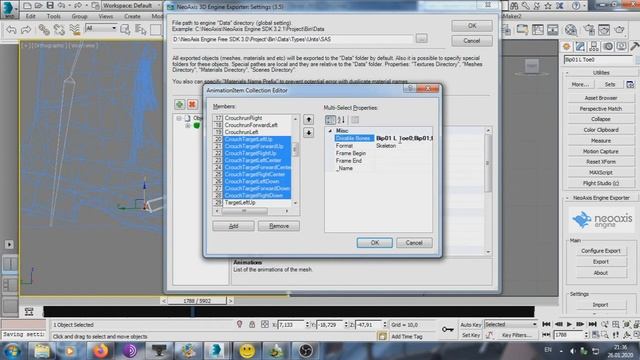The width and height of the screenshot is (640, 360).
Task: Open the Windows Start menu orb
Action: click(x=12, y=351)
